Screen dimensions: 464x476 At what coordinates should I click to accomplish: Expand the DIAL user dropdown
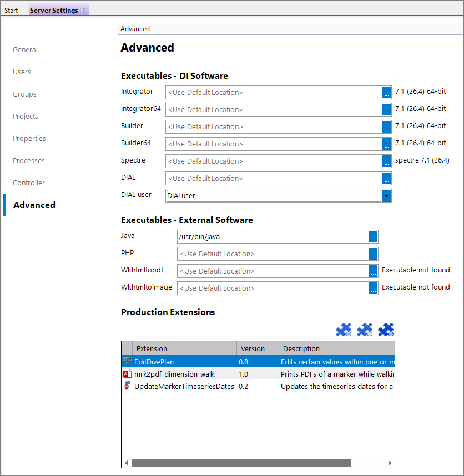tap(386, 196)
